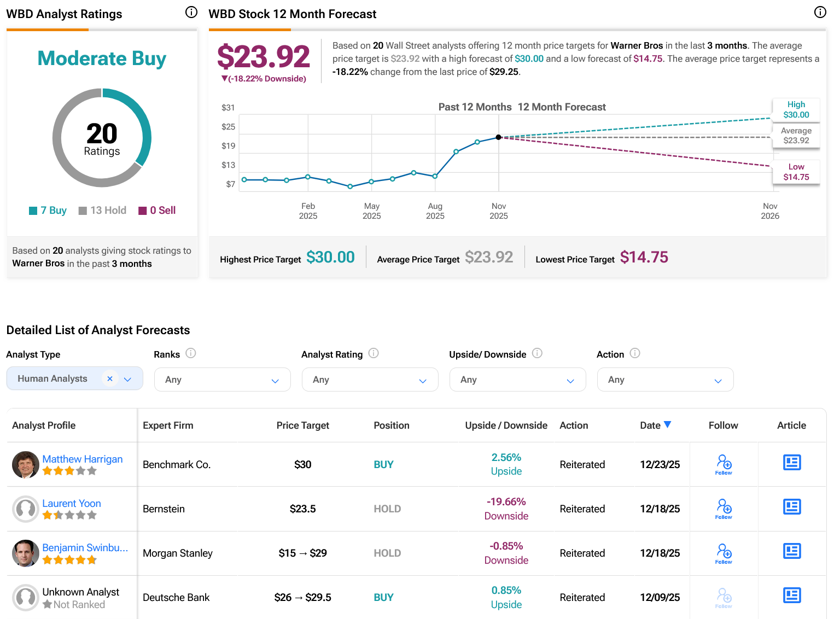
Task: Follow analyst Matthew Harrigan
Action: coord(724,463)
